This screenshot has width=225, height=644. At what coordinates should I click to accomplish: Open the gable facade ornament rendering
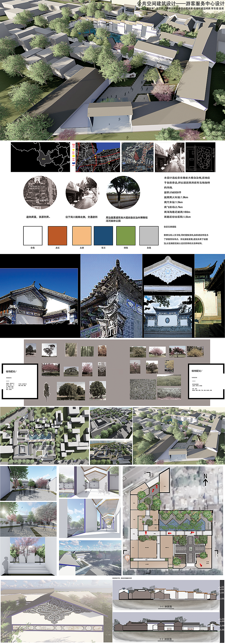click(x=56, y=611)
